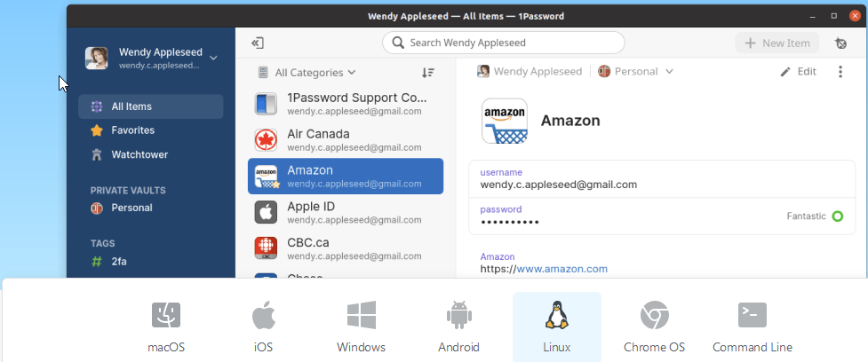868x362 pixels.
Task: Click the Edit pencil icon
Action: [785, 72]
